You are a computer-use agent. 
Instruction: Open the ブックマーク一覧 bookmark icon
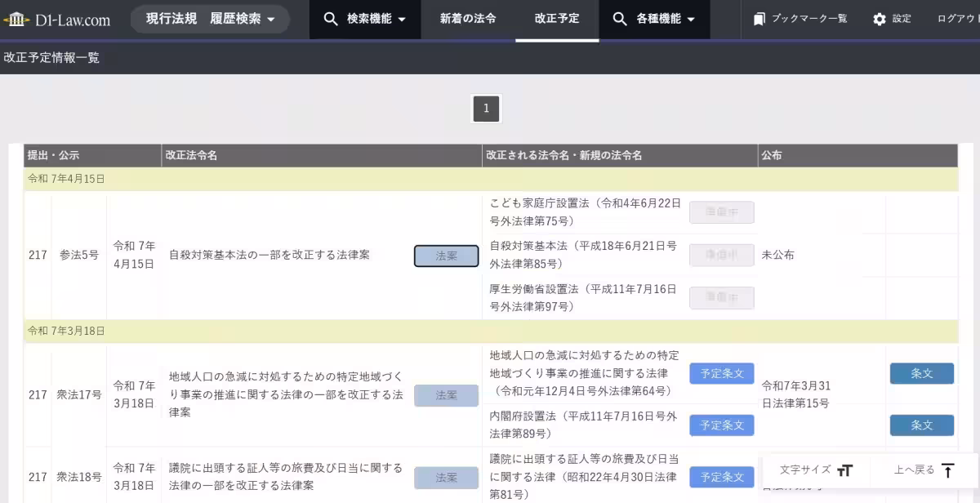[760, 18]
